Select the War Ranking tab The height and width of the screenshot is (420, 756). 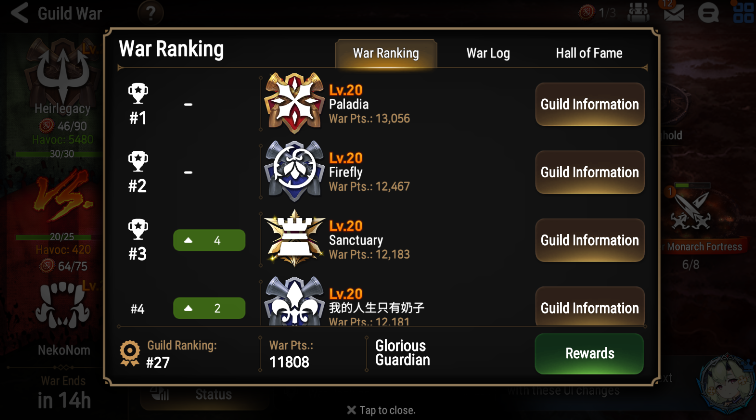(x=386, y=53)
